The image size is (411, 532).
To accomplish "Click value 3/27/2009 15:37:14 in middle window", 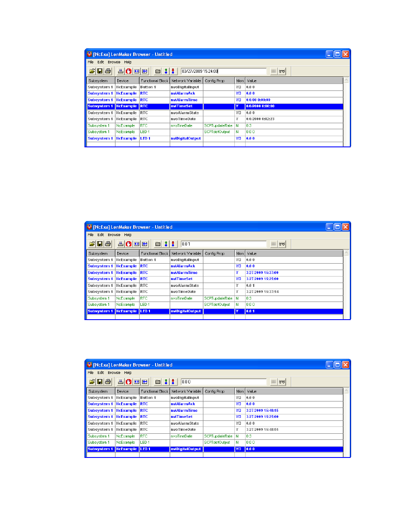I will 262,292.
